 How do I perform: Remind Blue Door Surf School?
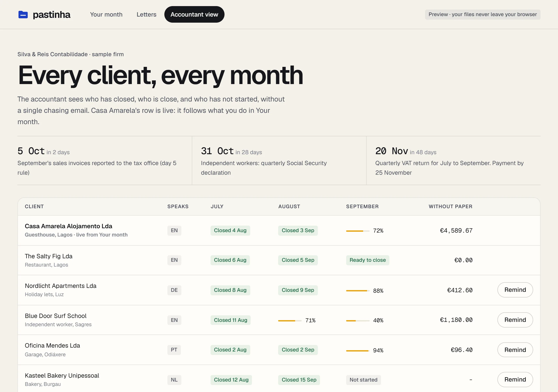(515, 320)
